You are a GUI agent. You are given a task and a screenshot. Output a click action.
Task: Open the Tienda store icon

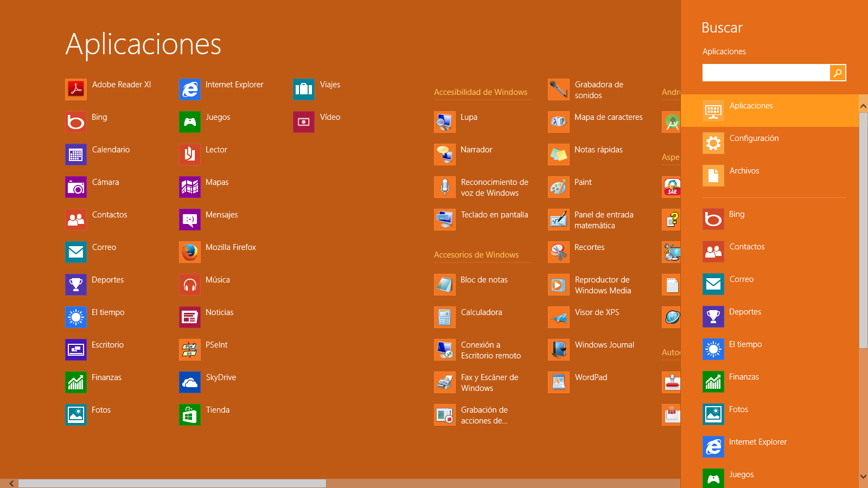(190, 415)
